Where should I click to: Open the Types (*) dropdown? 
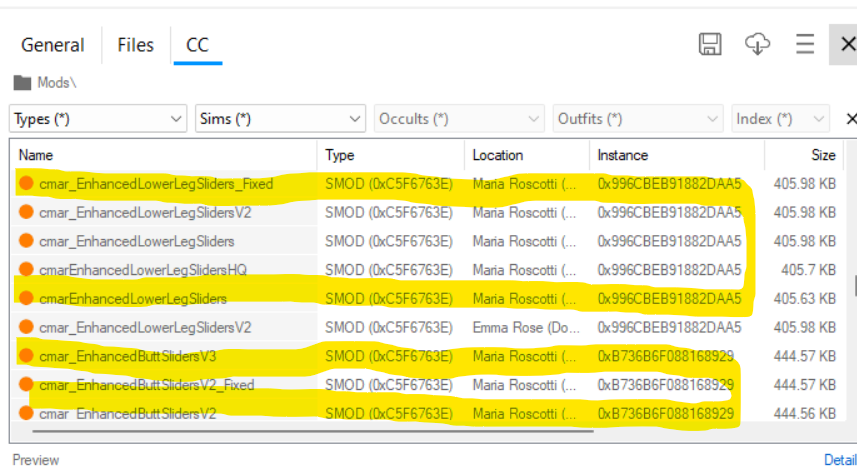[98, 119]
